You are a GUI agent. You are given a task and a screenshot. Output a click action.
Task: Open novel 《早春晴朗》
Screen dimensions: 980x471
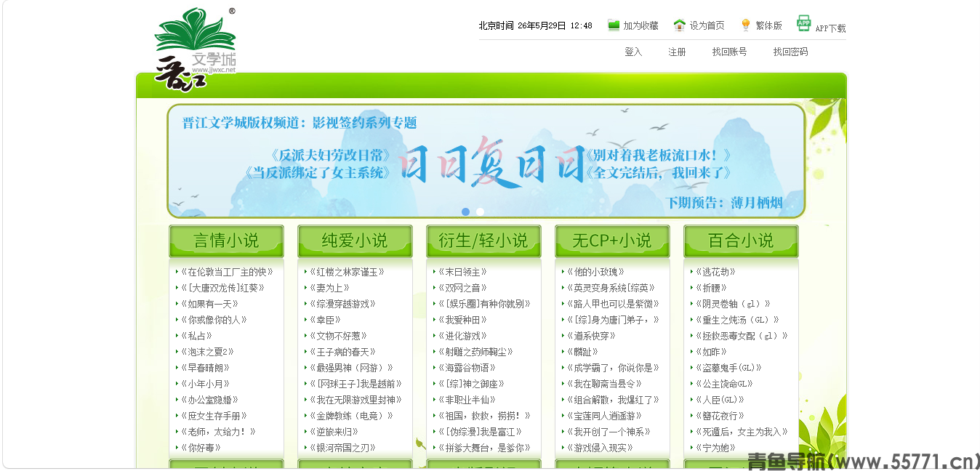click(x=206, y=368)
